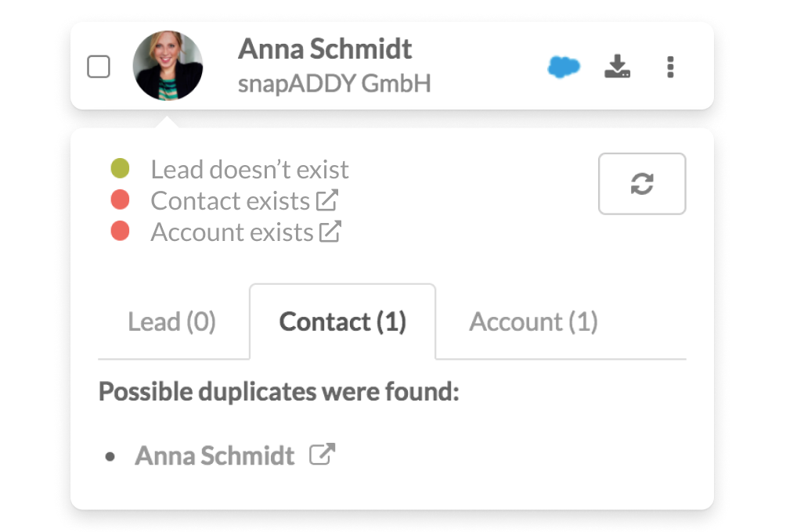Open the external link next to Contact exists

click(x=330, y=200)
